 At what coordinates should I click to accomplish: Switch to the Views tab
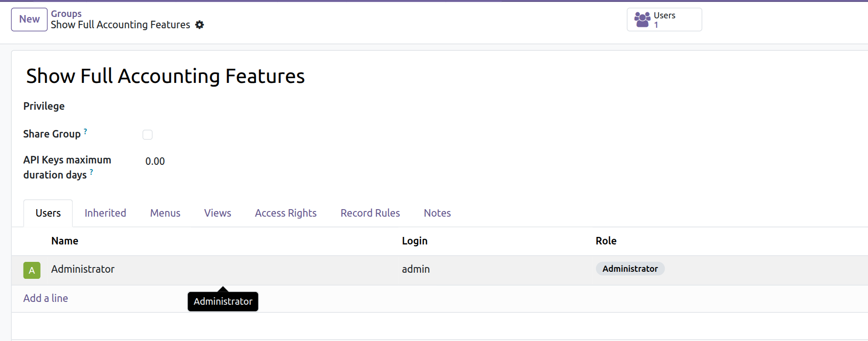click(x=217, y=213)
